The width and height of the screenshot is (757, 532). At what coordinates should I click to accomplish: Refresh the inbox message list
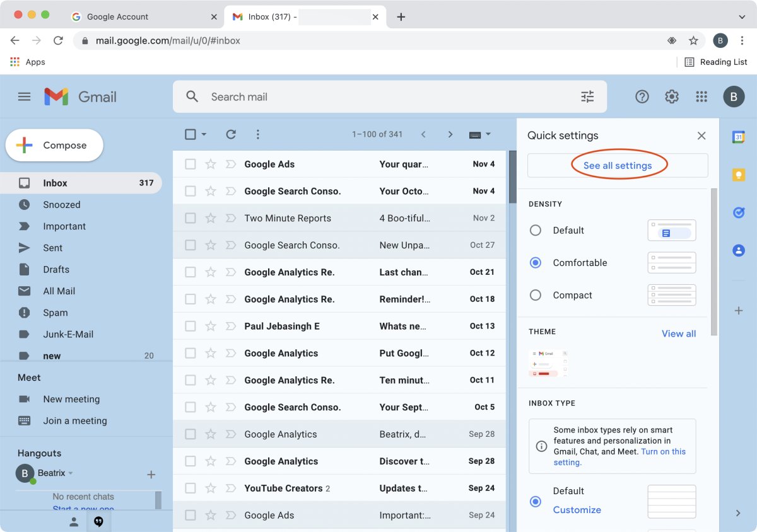click(x=231, y=134)
